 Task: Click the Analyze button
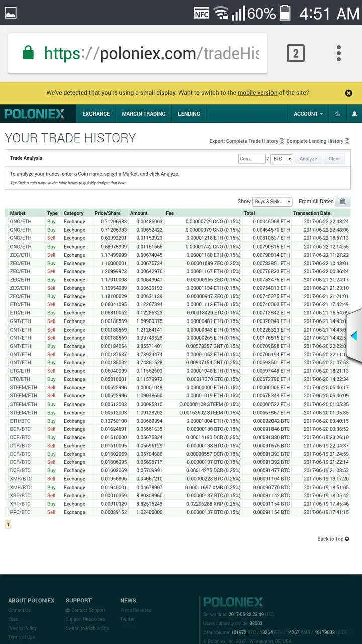(x=308, y=159)
